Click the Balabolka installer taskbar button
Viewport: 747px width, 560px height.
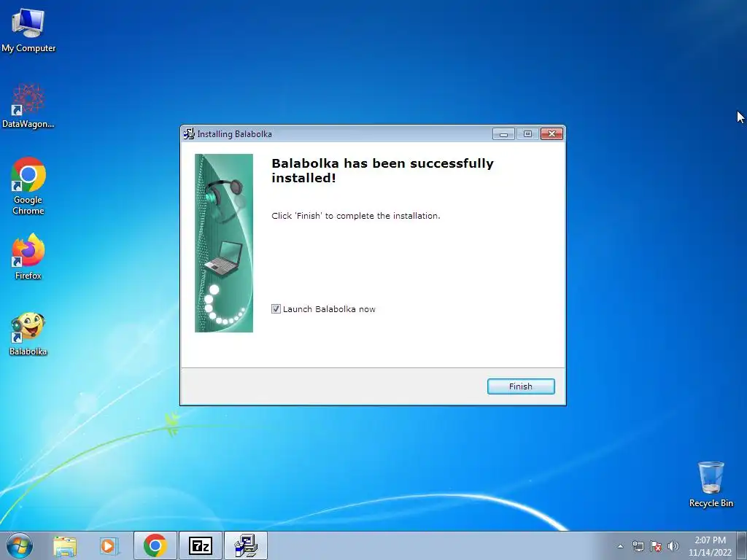[x=246, y=545]
